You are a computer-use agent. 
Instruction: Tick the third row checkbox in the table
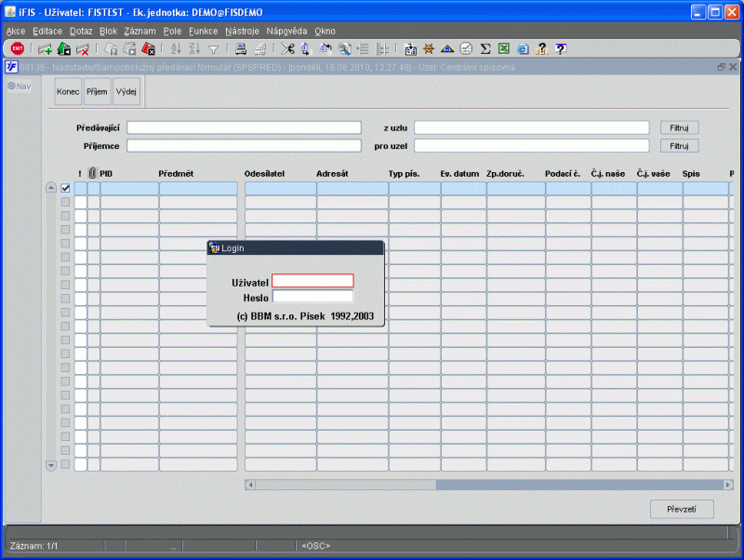point(65,216)
